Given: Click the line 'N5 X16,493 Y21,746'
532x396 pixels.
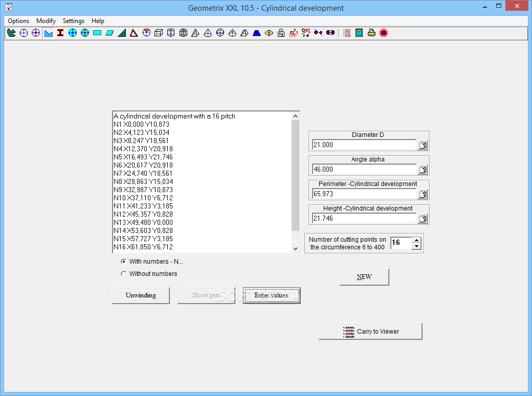Looking at the screenshot, I should pyautogui.click(x=143, y=157).
